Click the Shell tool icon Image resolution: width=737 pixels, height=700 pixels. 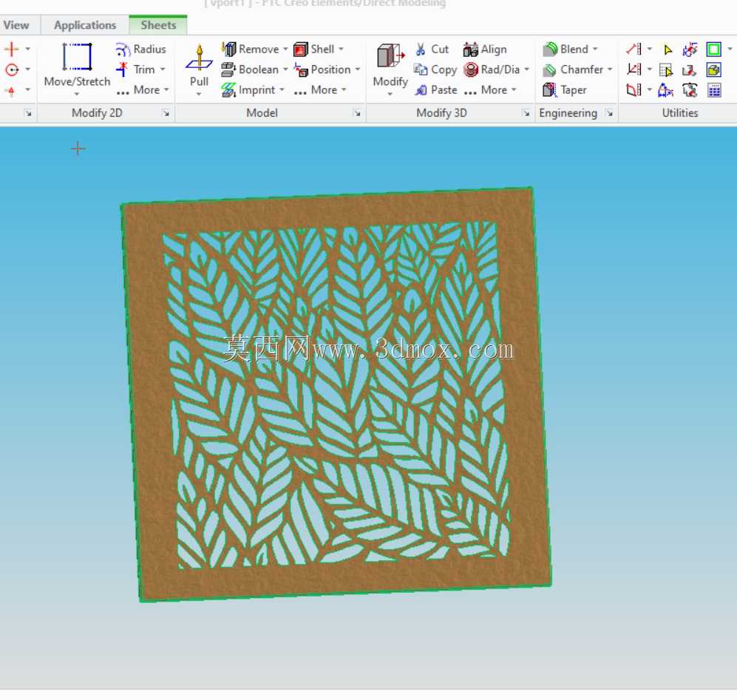tap(301, 49)
